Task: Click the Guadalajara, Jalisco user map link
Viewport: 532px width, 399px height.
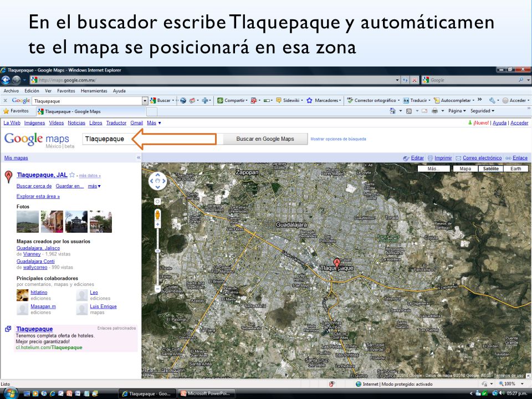Action: (38, 248)
